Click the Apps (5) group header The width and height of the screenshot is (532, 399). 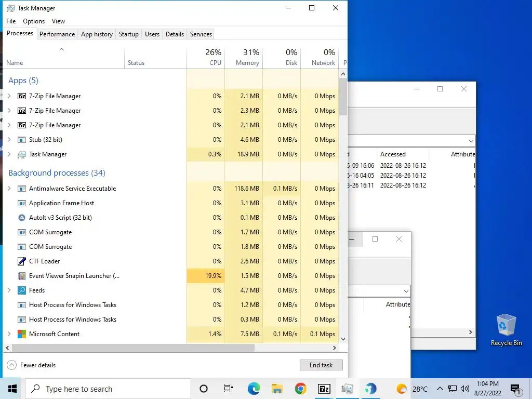[23, 81]
